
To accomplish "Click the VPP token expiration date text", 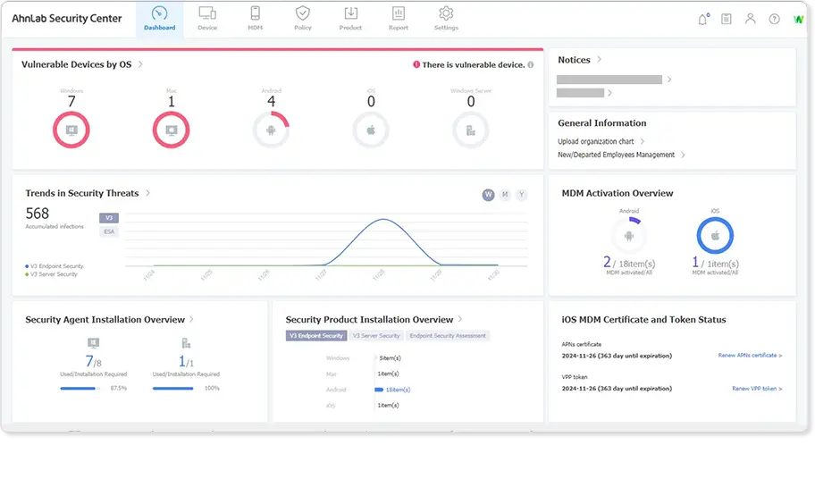I will [x=617, y=389].
